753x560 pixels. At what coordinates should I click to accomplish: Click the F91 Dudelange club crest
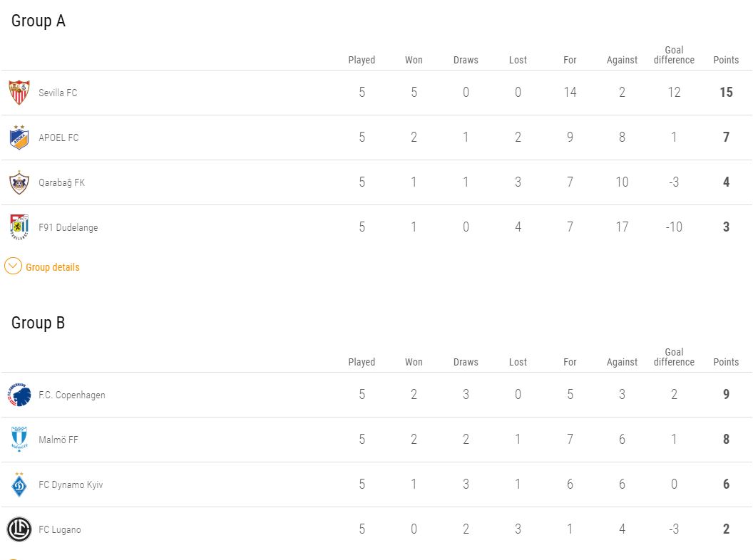pos(19,227)
